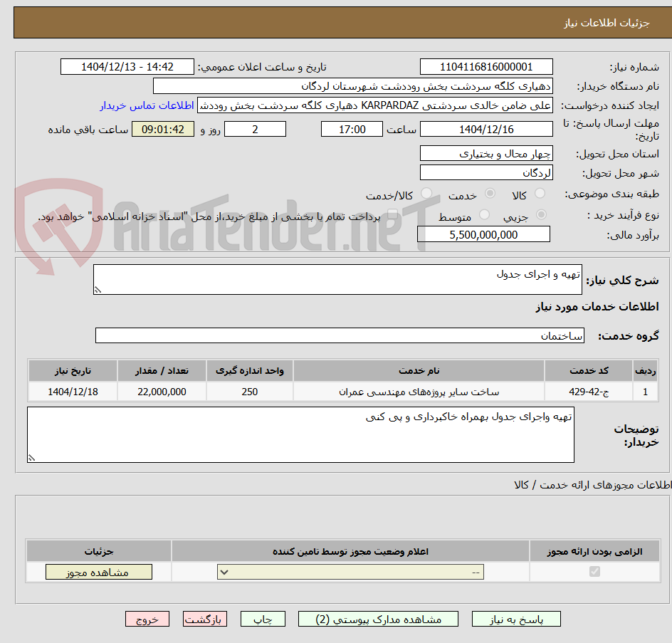Click the اعلام وضعیت مجوز column header
Screen dimensions: 672x643
click(350, 552)
